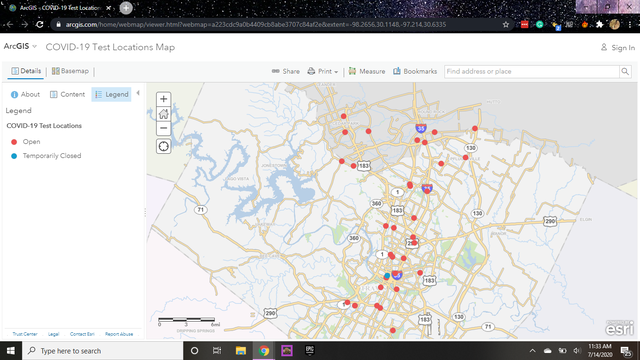Open new browser tab

(126, 8)
